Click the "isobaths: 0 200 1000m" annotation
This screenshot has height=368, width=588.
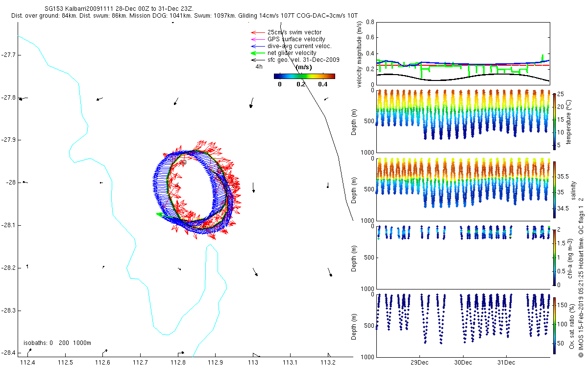point(57,343)
